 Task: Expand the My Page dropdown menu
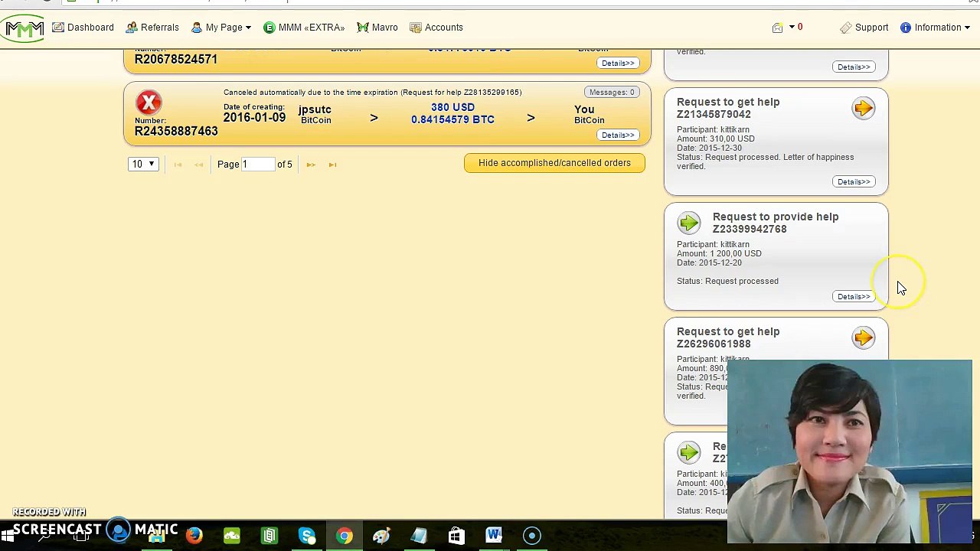[221, 28]
